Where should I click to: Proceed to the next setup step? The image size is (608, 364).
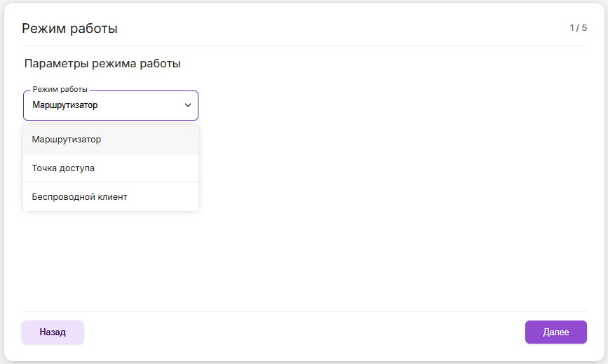pos(555,332)
